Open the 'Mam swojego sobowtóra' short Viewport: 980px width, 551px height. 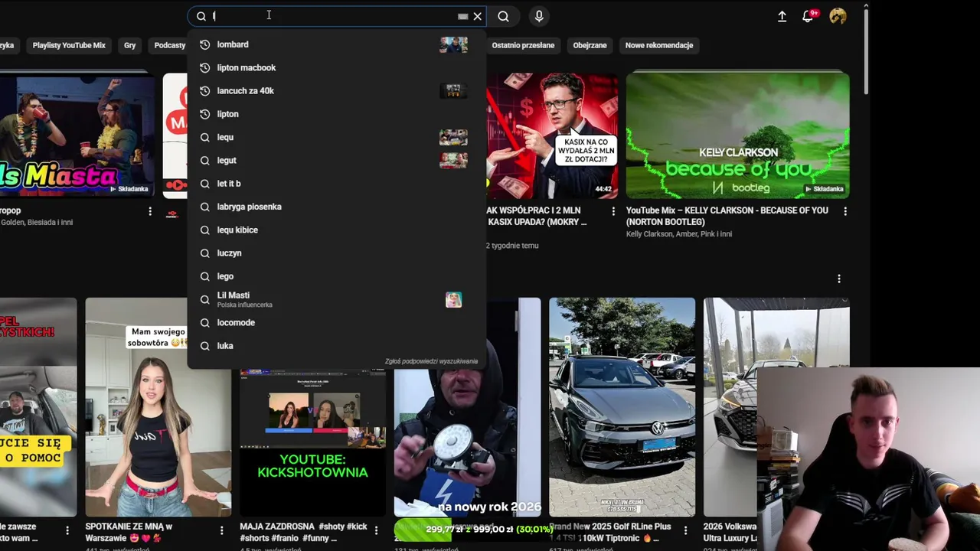point(158,407)
